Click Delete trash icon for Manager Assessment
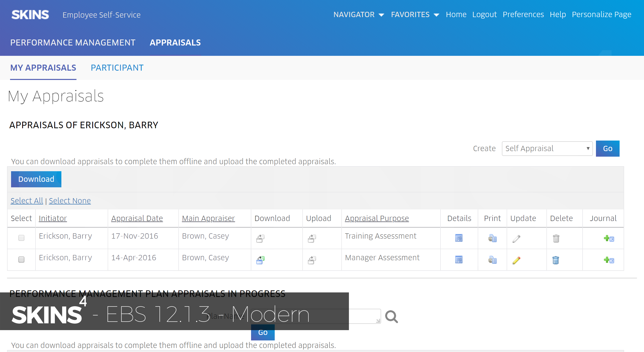Image resolution: width=644 pixels, height=352 pixels. (556, 260)
